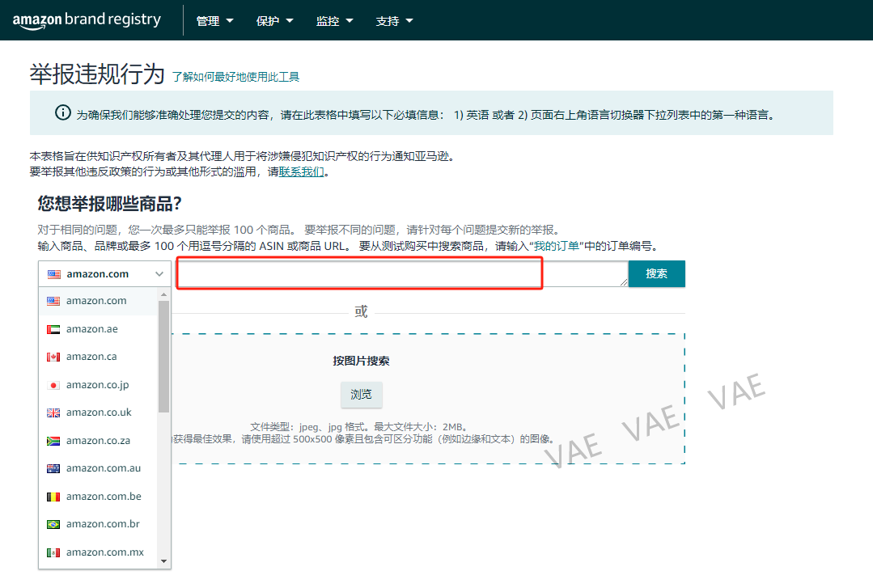Pick amazon.co.uk from the dropdown list
Screen dimensions: 873x588
[98, 412]
